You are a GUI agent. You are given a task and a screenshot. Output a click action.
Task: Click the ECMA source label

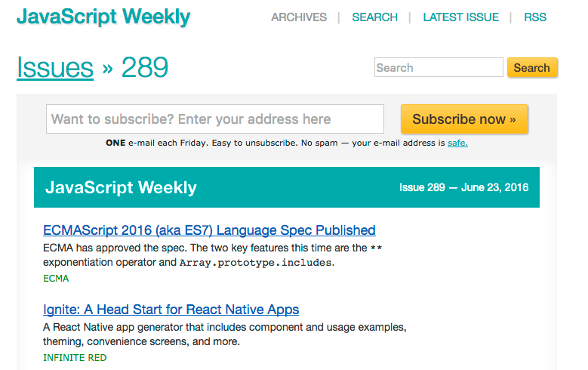click(56, 279)
